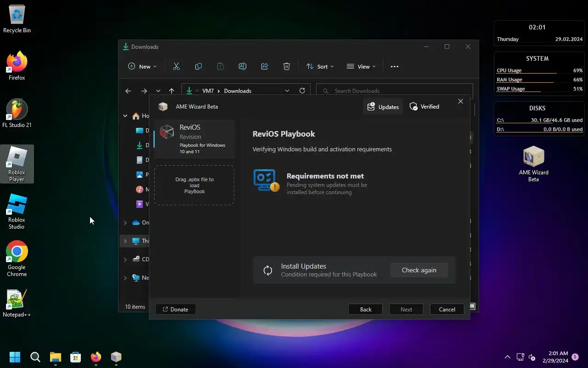The width and height of the screenshot is (588, 368).
Task: Click the taskbar clock showing 2:01 AM
Action: click(x=555, y=357)
